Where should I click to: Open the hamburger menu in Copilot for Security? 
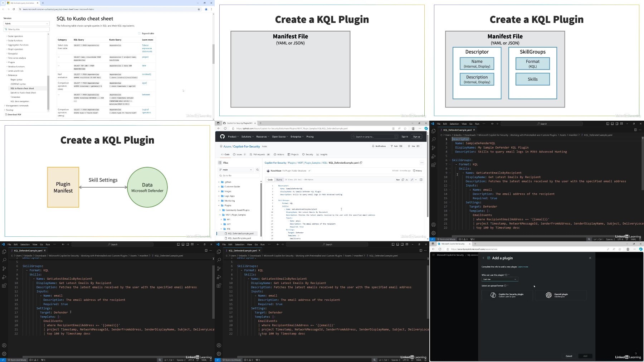pos(434,255)
